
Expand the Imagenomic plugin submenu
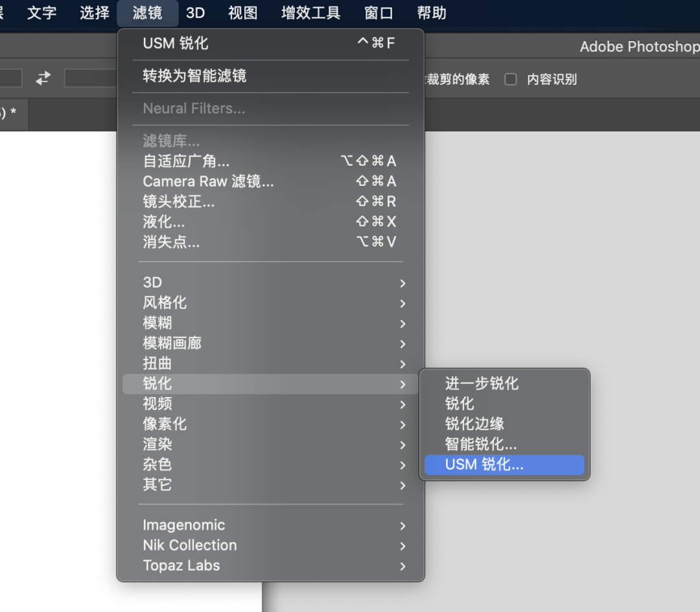click(x=270, y=525)
